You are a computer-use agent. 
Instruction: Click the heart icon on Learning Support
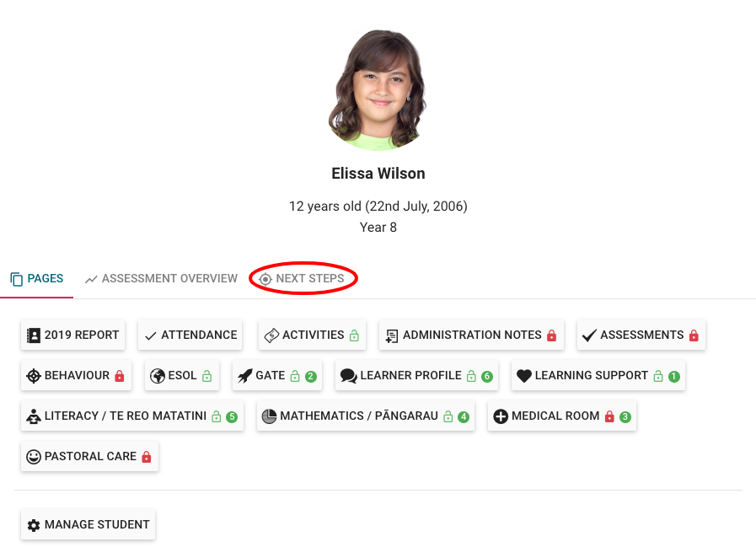coord(523,376)
